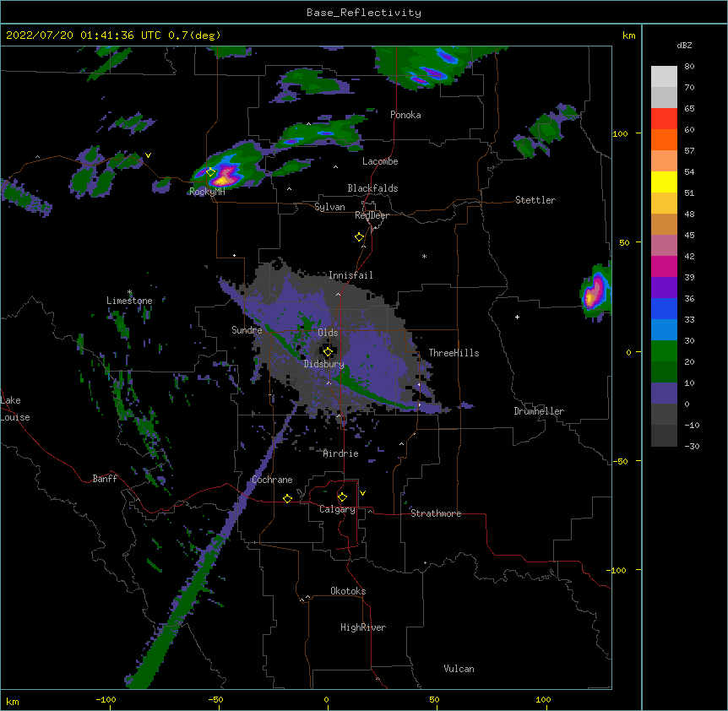Viewport: 728px width, 711px height.
Task: Click the yellow radar site diamond below Olds
Action: (x=328, y=352)
